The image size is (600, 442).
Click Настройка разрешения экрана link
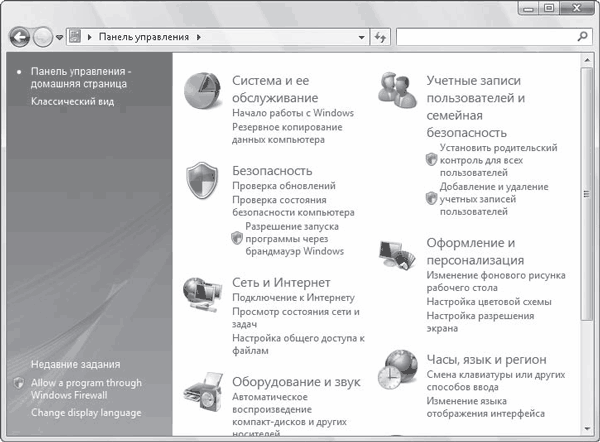click(480, 322)
